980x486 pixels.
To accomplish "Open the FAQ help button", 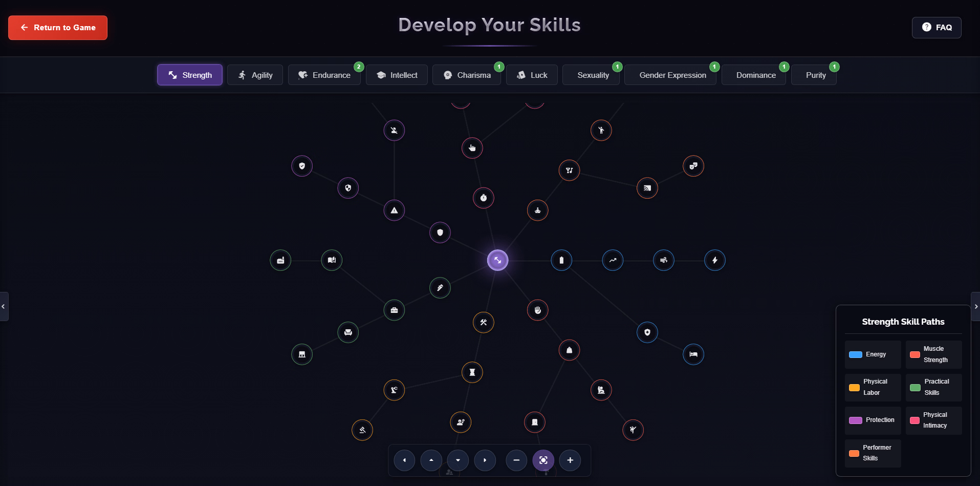I will [x=937, y=28].
